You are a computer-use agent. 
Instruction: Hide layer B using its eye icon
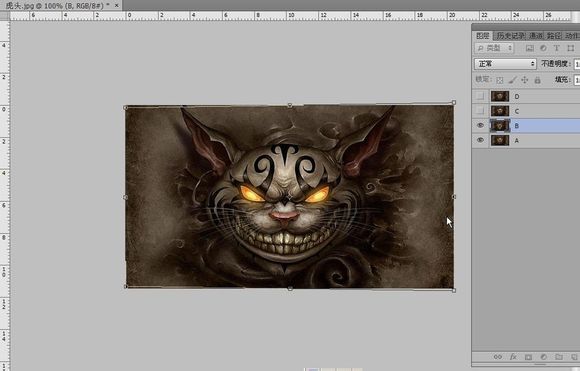(x=480, y=126)
